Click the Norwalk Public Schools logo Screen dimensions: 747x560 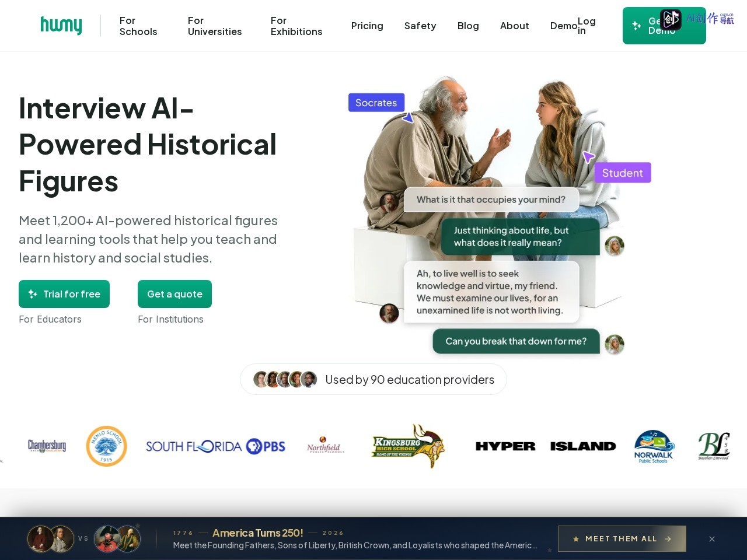(x=654, y=447)
